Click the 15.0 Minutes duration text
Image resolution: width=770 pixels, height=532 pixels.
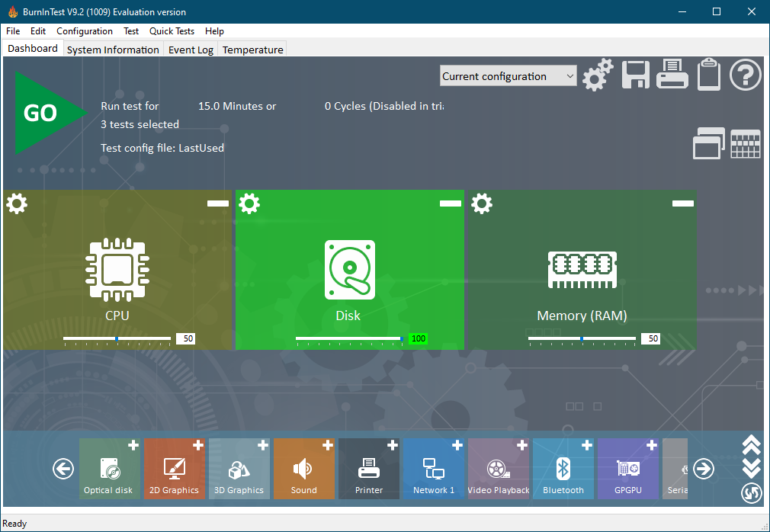pos(237,106)
